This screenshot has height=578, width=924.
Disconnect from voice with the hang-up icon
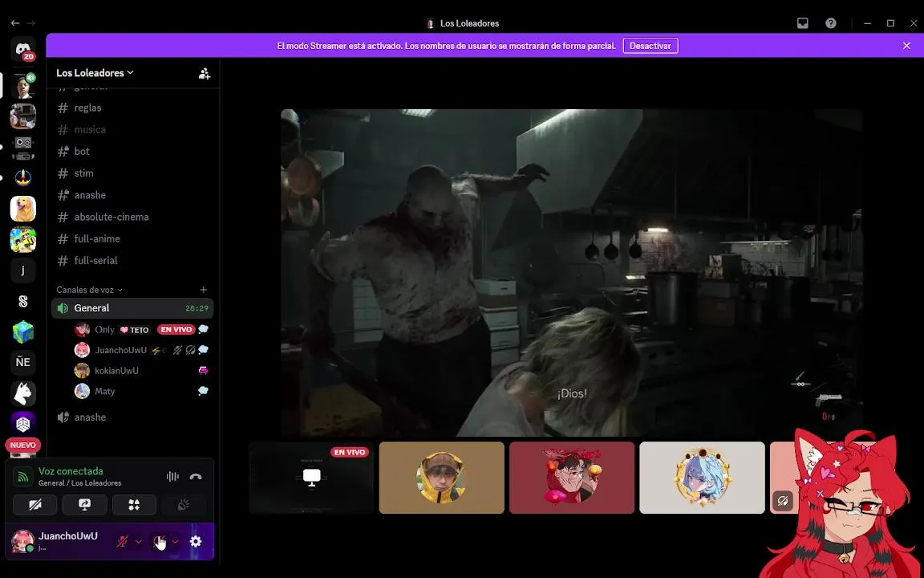(196, 477)
